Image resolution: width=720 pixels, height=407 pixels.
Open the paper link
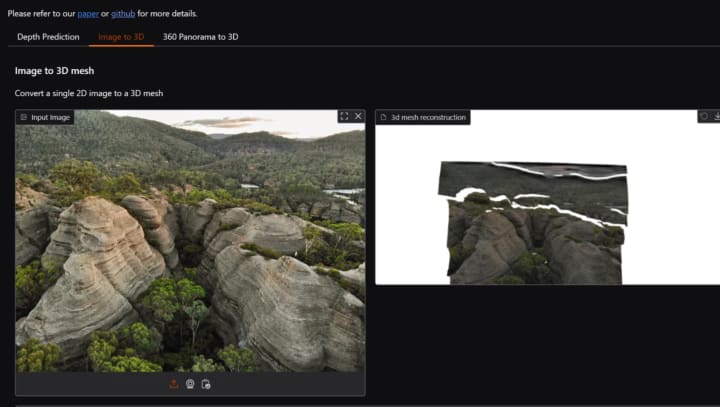coord(88,14)
